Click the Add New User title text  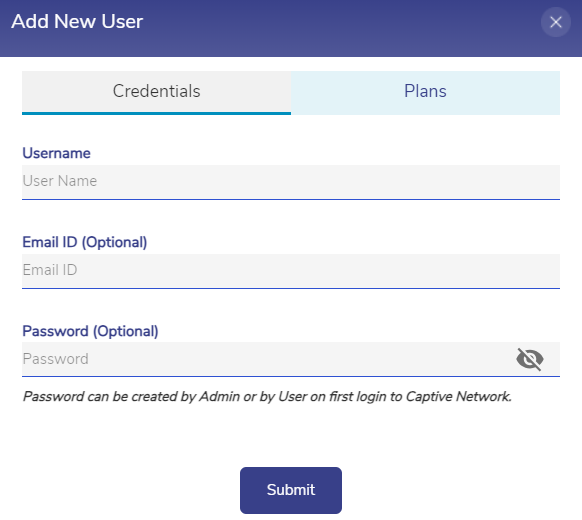click(77, 22)
